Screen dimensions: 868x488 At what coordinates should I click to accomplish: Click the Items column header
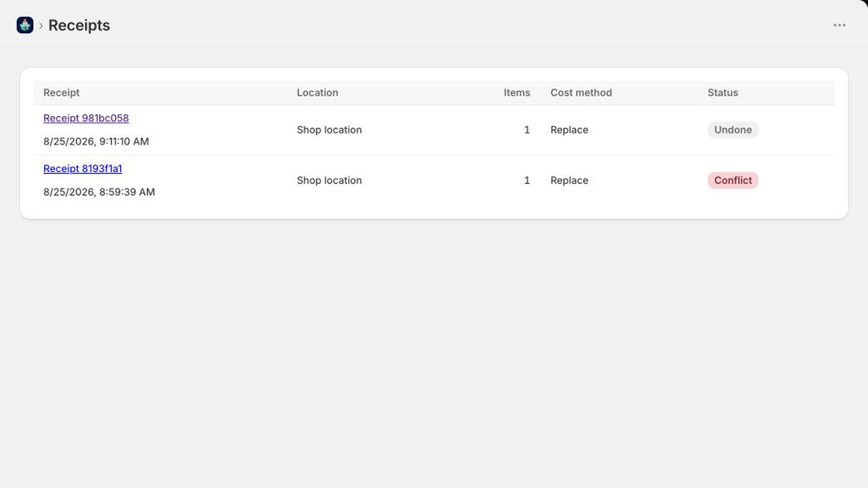point(516,93)
